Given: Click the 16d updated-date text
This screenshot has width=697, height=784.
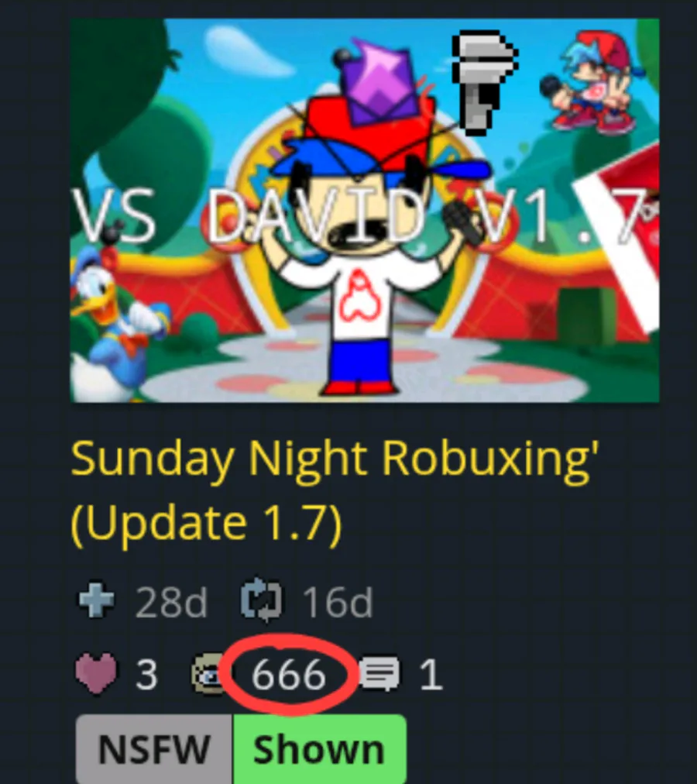Looking at the screenshot, I should (x=338, y=602).
